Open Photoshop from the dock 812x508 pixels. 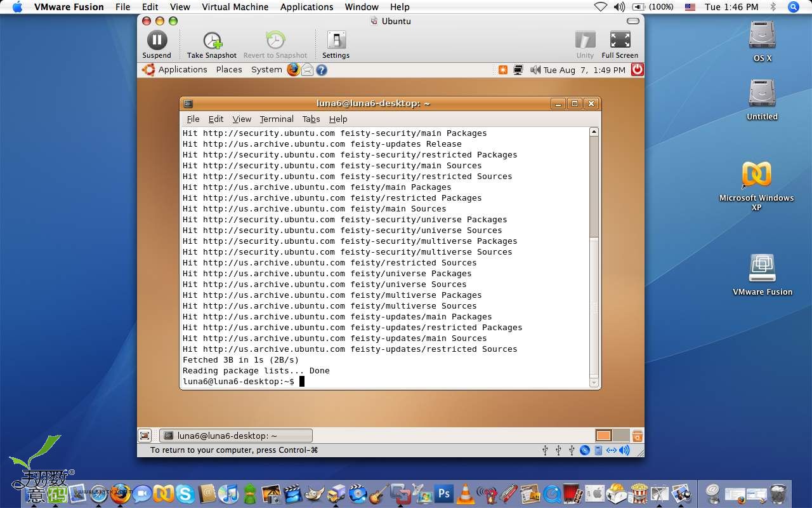[x=444, y=493]
